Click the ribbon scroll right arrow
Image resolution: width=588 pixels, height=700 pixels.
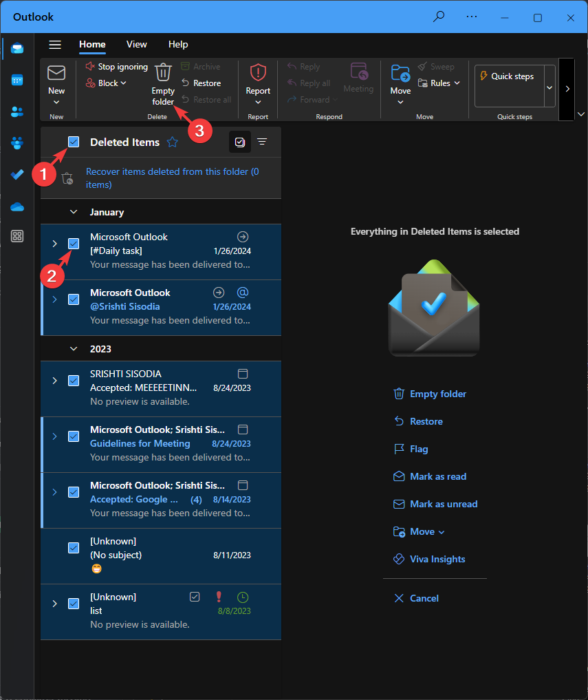click(567, 88)
